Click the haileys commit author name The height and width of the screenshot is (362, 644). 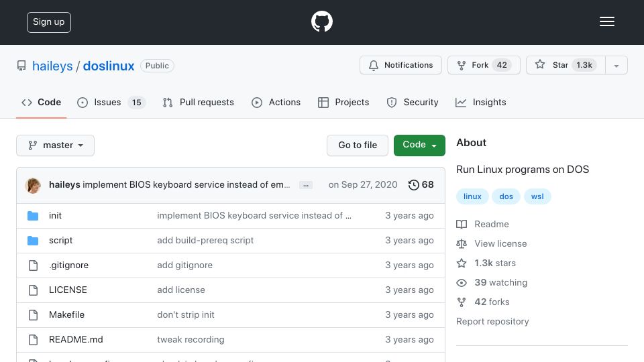pyautogui.click(x=64, y=185)
